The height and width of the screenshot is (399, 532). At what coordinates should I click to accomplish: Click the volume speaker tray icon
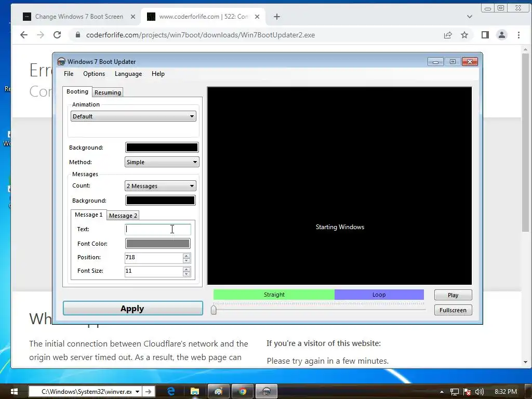coord(479,392)
